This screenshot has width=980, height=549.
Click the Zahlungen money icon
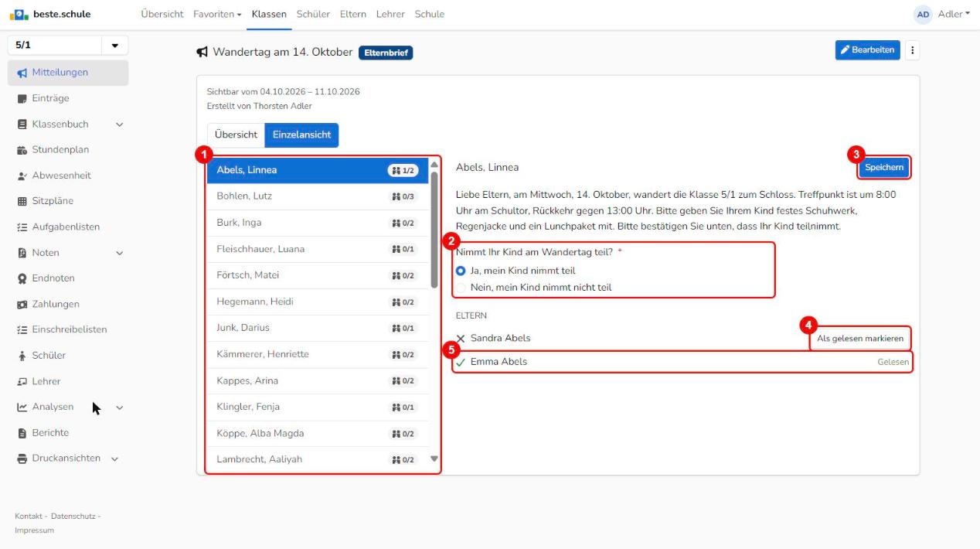tap(22, 305)
